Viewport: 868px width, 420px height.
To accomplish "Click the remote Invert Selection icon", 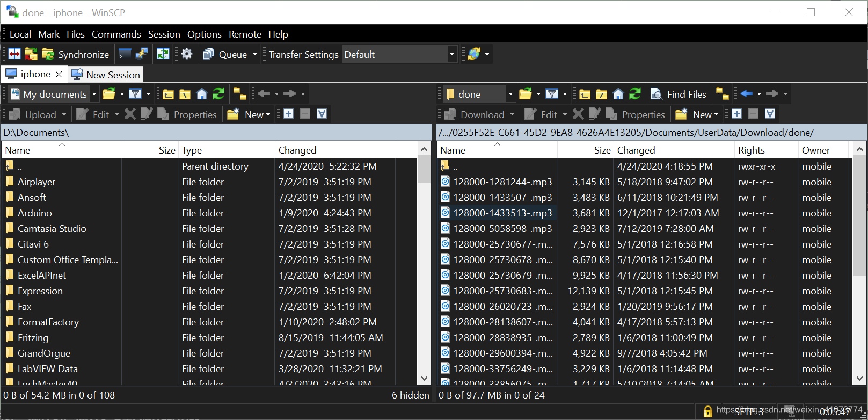I will [x=770, y=114].
